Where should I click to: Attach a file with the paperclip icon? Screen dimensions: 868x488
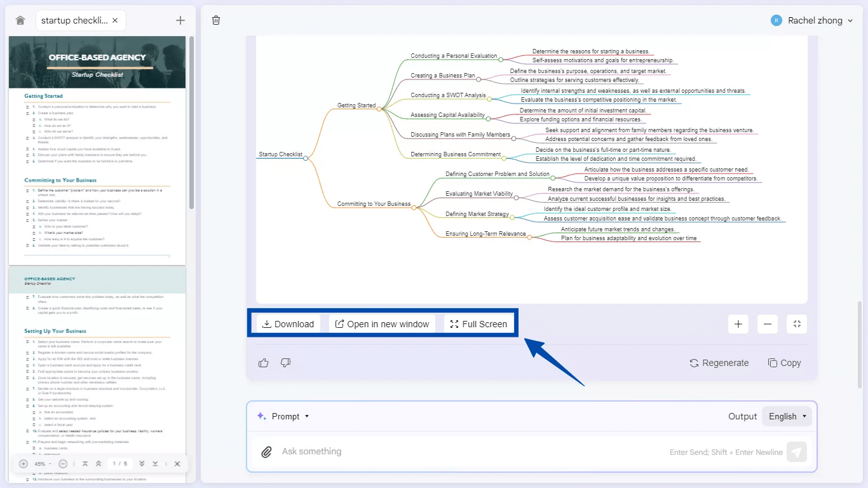[x=266, y=451]
